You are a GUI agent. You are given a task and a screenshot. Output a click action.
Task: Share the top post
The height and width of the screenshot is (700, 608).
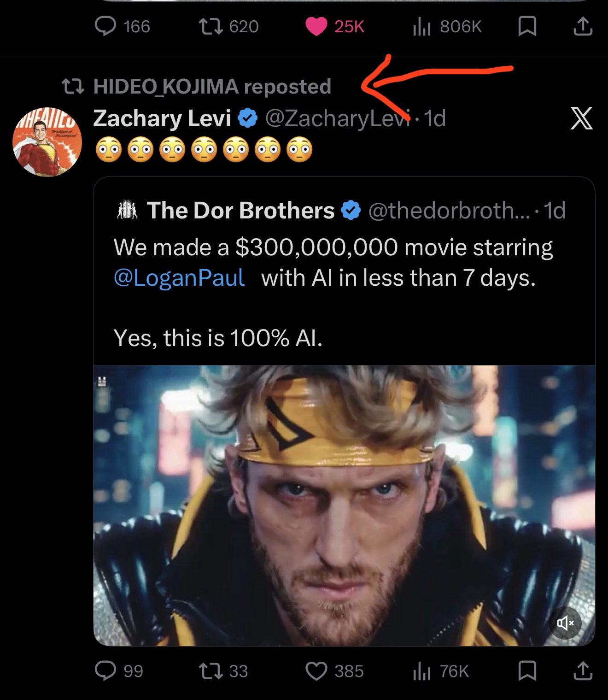(x=582, y=26)
